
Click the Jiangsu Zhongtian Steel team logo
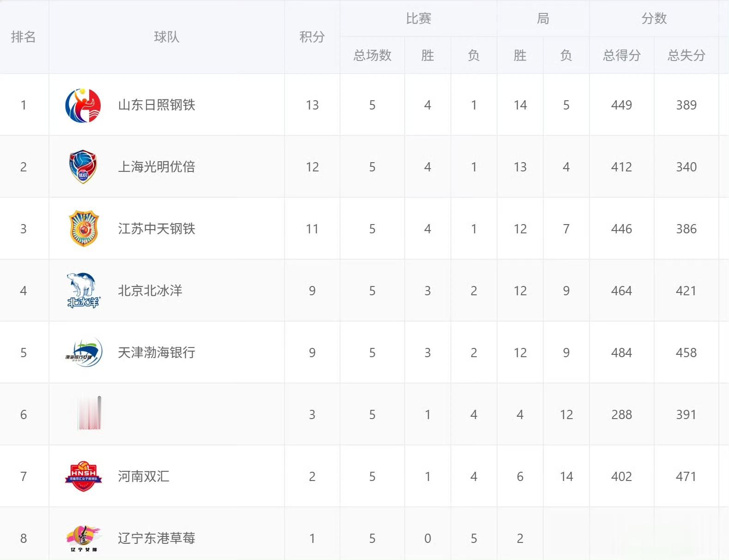tap(83, 229)
